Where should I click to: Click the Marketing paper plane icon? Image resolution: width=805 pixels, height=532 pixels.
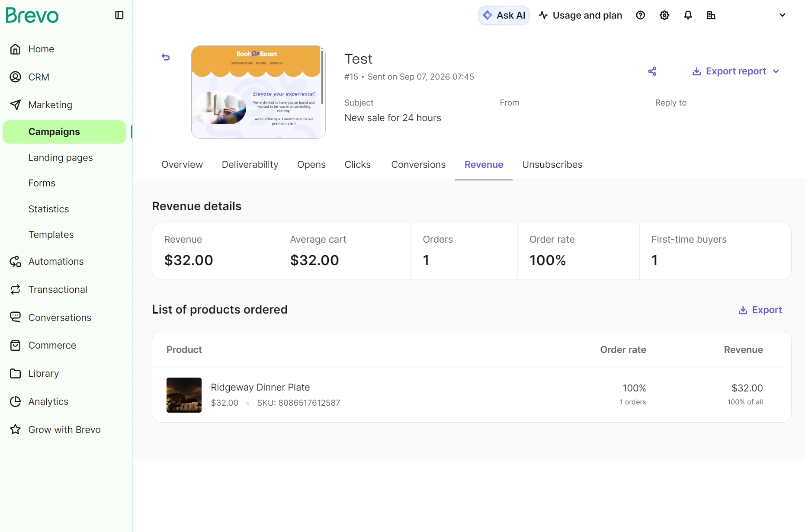pos(16,105)
